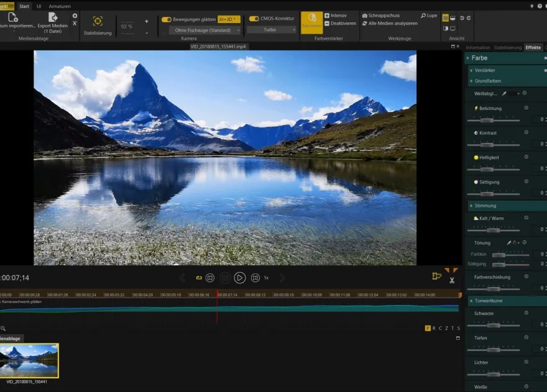Jump to next keyframe button
The height and width of the screenshot is (392, 547).
(255, 278)
